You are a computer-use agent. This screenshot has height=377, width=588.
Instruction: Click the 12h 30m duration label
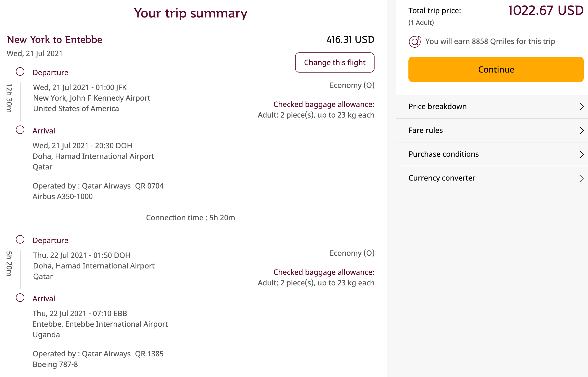pos(9,98)
